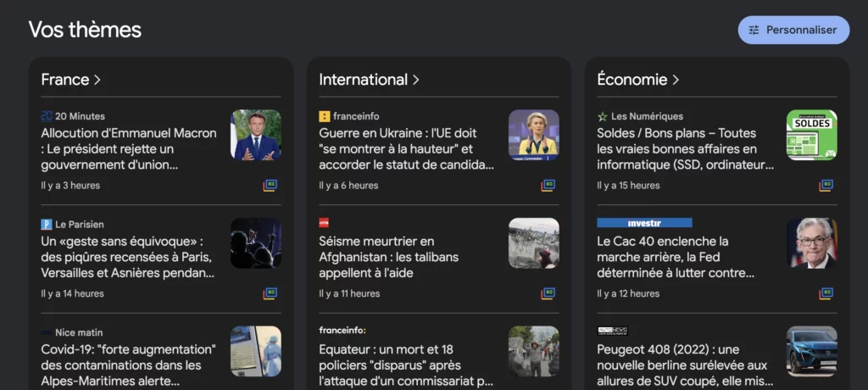Open the «geste sans équivoque» piqûres article
The width and height of the screenshot is (868, 390).
click(128, 257)
